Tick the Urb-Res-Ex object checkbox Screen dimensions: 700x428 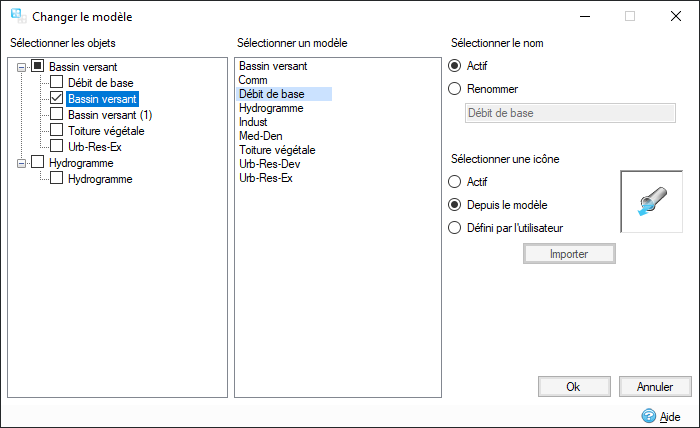pos(57,147)
